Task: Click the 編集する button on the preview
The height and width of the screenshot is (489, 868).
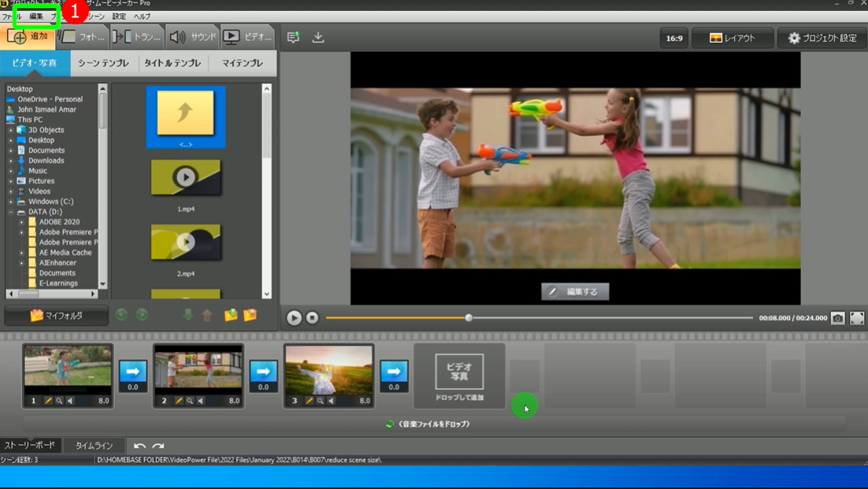Action: pos(575,291)
